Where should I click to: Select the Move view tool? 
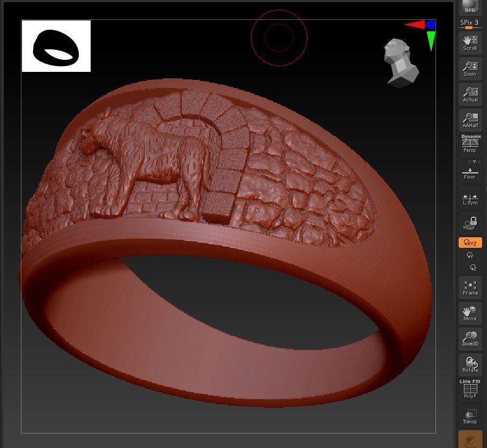tap(470, 313)
